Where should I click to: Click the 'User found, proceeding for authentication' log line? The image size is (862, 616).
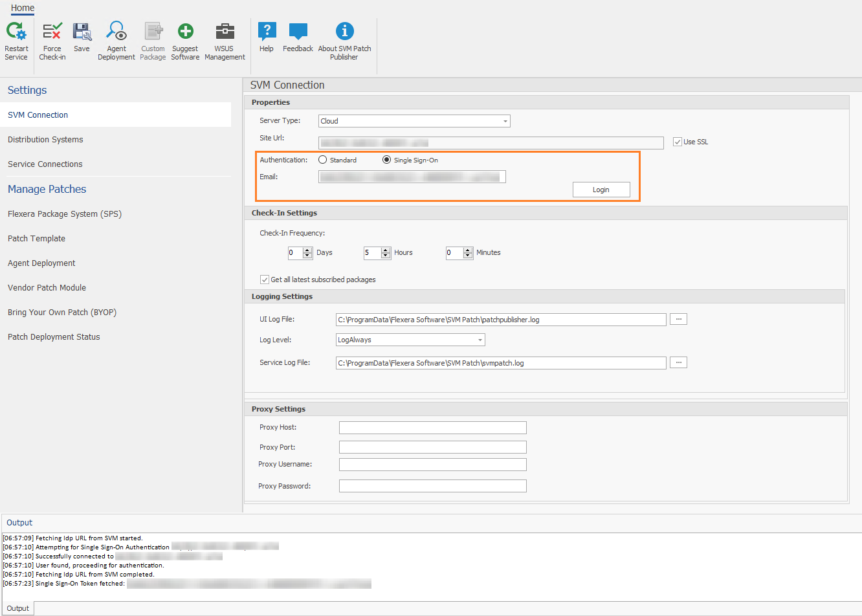pos(83,566)
